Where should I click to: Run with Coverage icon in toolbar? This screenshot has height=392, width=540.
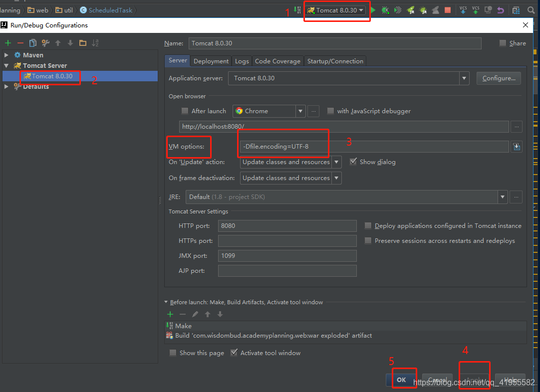(x=398, y=10)
